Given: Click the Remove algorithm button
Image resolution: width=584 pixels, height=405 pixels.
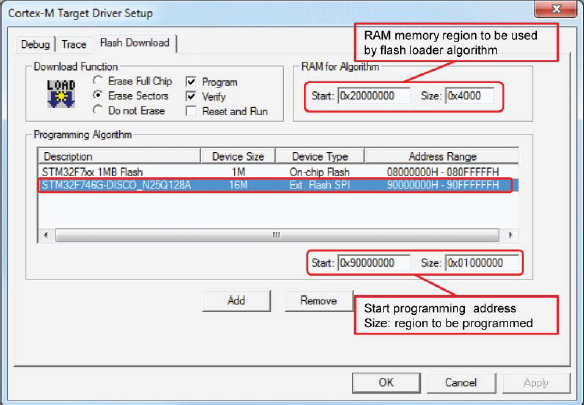Looking at the screenshot, I should pos(319,301).
